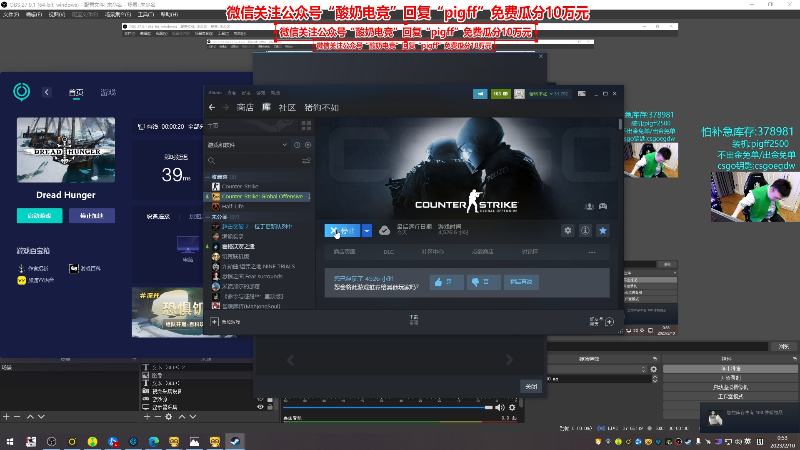
Task: Click the recent clock icon in Steam library filter
Action: (297, 145)
